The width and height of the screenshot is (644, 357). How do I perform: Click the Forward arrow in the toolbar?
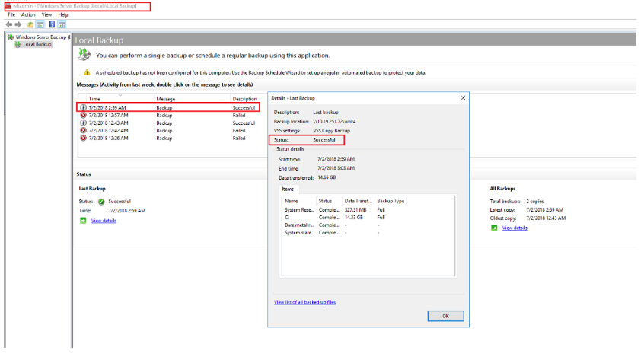coord(18,24)
